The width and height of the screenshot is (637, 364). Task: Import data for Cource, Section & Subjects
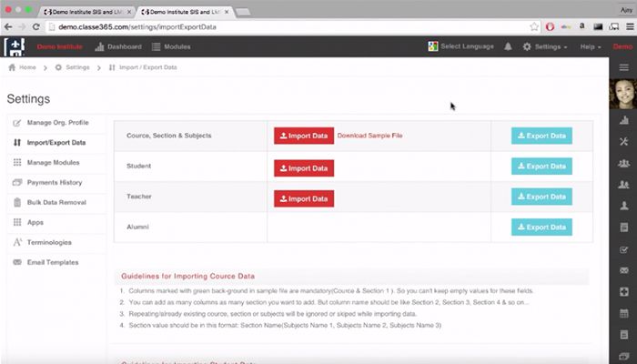(304, 136)
